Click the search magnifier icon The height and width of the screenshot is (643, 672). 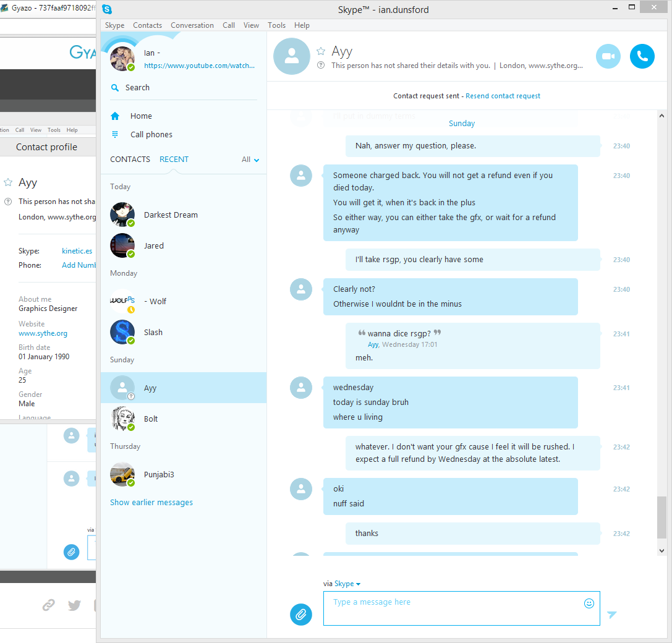[x=115, y=87]
